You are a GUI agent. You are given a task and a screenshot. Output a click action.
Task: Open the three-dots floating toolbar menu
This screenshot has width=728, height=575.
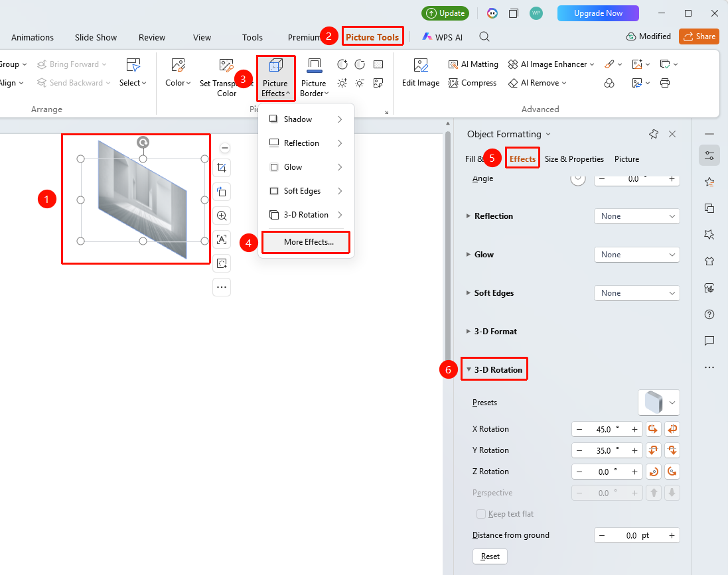click(222, 287)
